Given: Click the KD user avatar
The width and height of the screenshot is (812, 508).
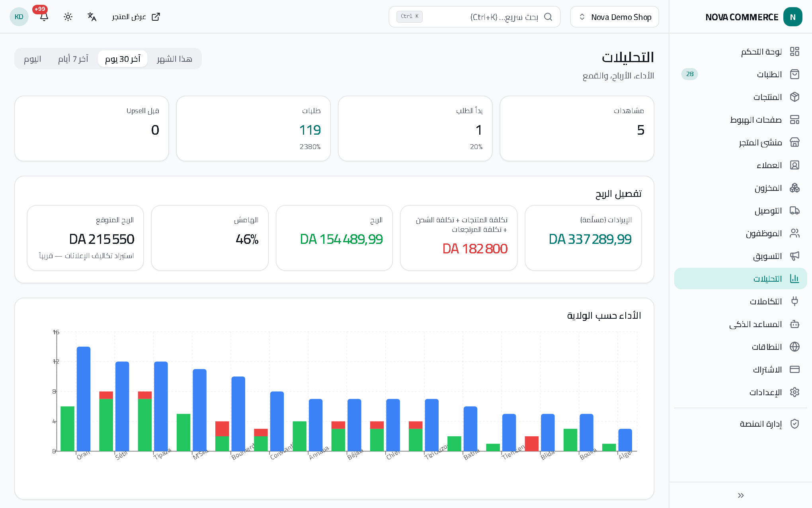Looking at the screenshot, I should point(19,17).
